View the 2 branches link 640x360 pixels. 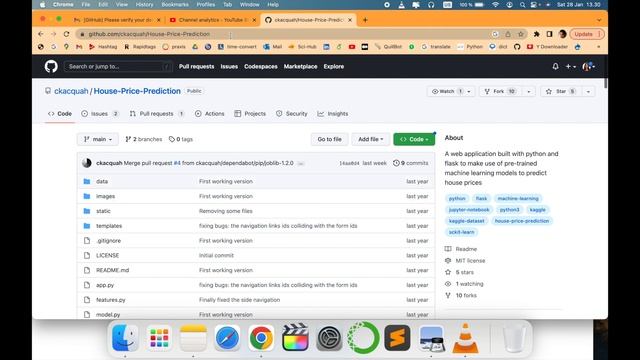point(144,139)
